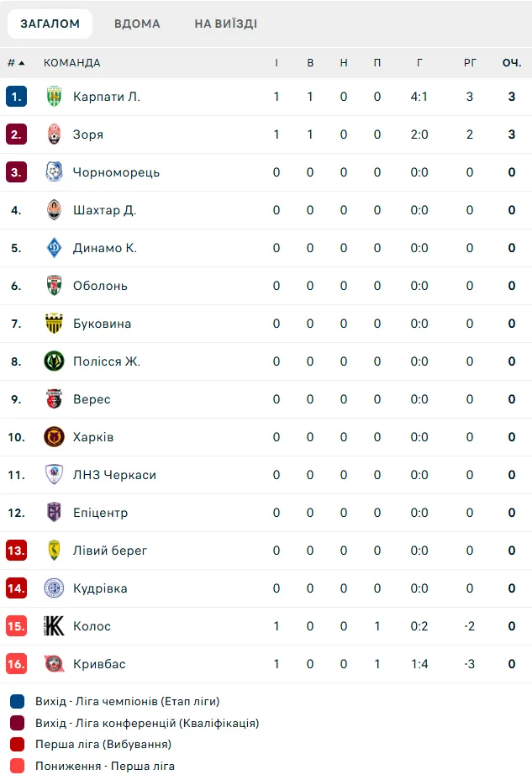Click the Колос black K logo
The width and height of the screenshot is (532, 775).
(54, 625)
